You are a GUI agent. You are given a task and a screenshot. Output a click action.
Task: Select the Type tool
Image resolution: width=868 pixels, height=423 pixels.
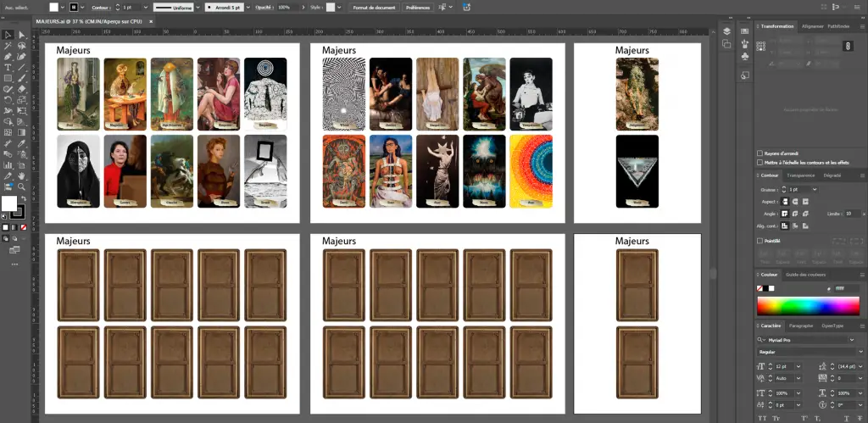(8, 67)
